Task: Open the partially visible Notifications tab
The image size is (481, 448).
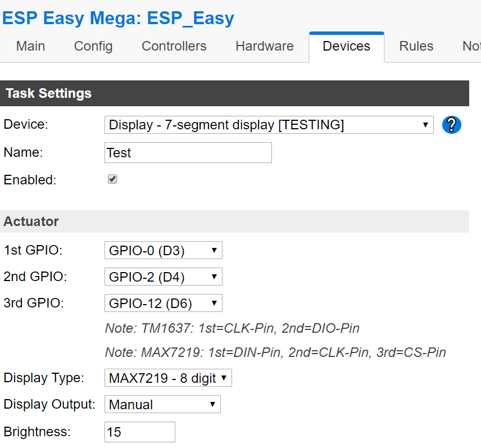Action: point(471,46)
